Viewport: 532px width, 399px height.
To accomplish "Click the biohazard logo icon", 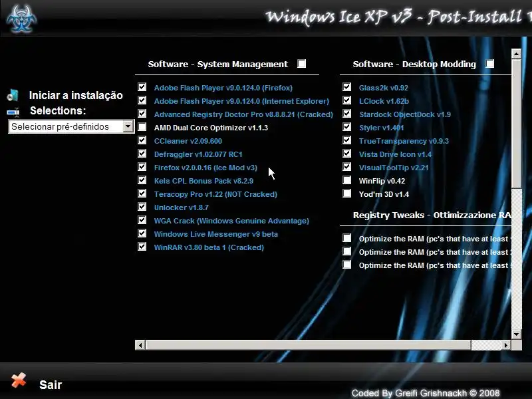I will pos(21,19).
